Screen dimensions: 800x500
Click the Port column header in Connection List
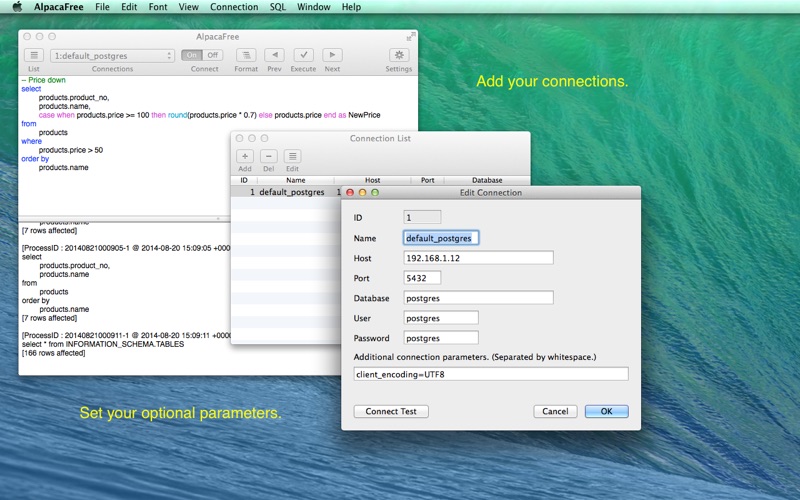tap(428, 180)
